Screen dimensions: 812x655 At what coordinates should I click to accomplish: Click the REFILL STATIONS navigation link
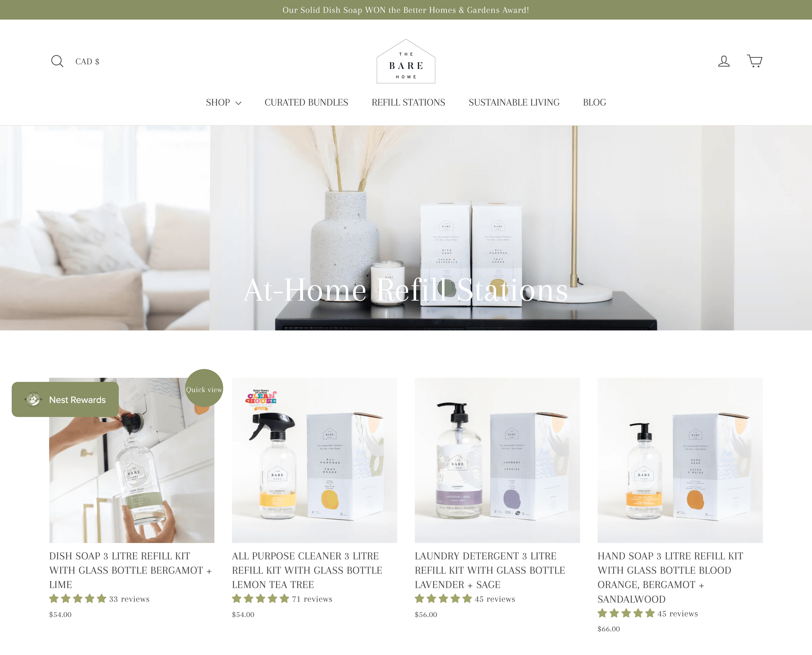(408, 102)
